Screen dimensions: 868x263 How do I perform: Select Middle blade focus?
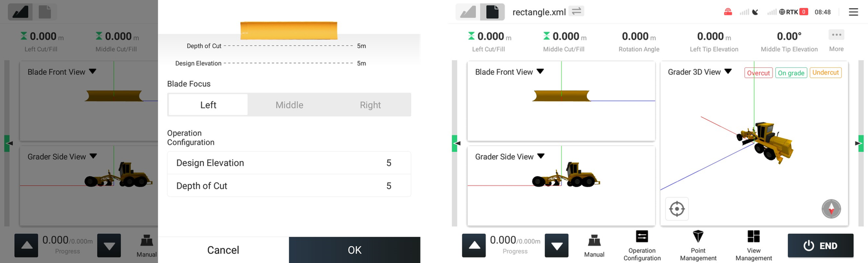[289, 105]
